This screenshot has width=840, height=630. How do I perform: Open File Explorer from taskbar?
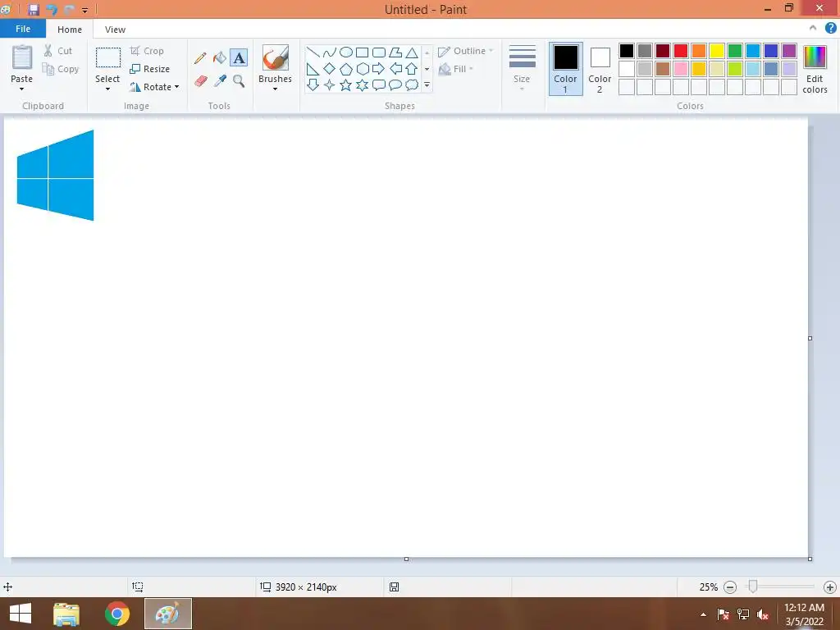point(66,614)
